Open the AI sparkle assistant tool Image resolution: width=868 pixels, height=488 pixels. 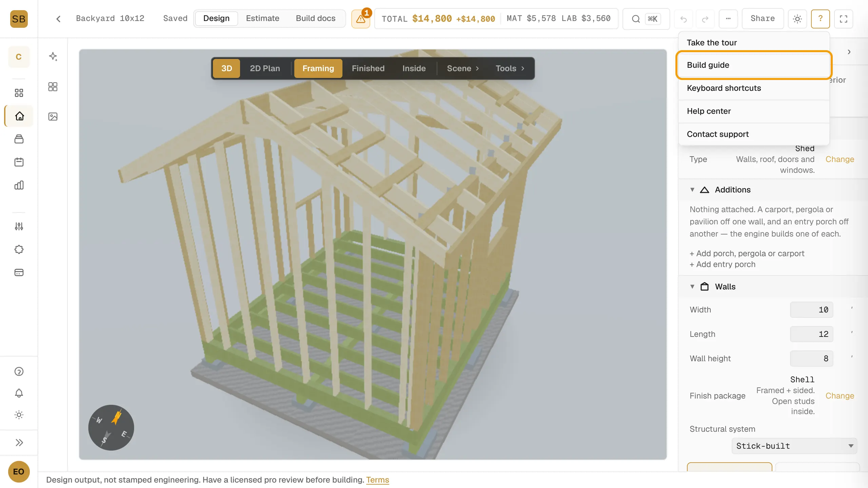(x=53, y=56)
